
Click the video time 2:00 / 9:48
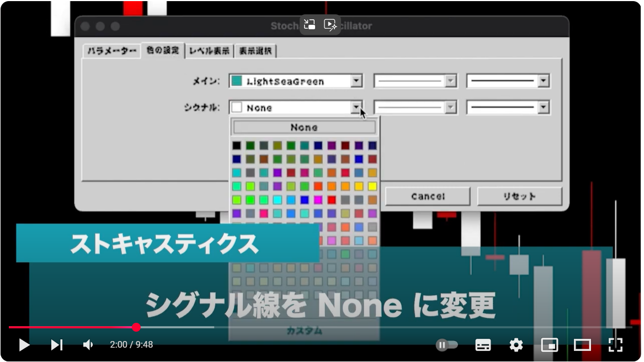[131, 345]
